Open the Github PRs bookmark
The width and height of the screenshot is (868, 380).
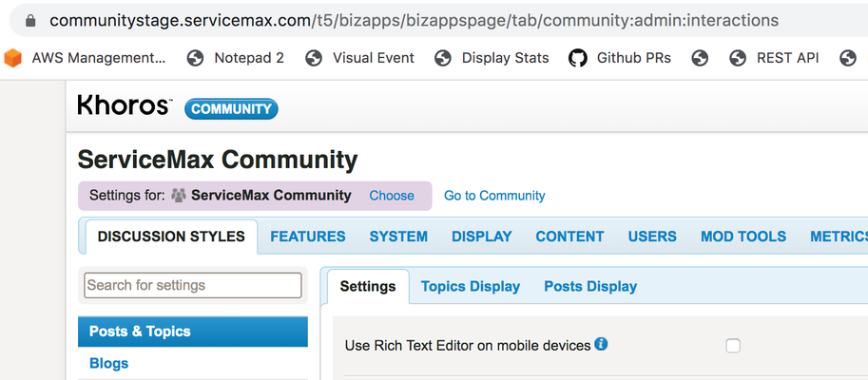pos(620,58)
